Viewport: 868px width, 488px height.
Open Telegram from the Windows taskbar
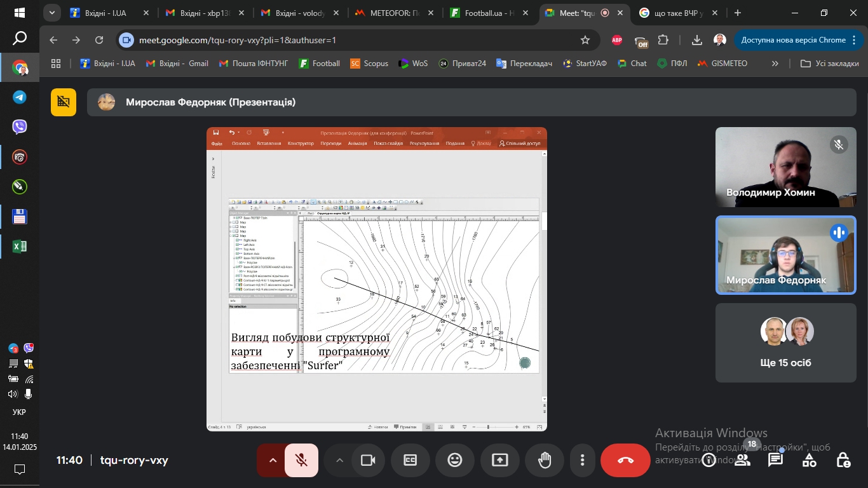(x=20, y=97)
